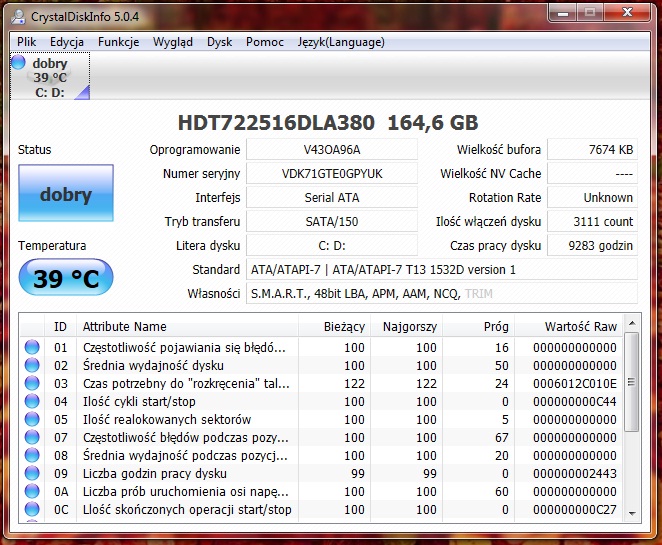Viewport: 662px width, 545px height.
Task: Click the large dobry status button
Action: 66,193
